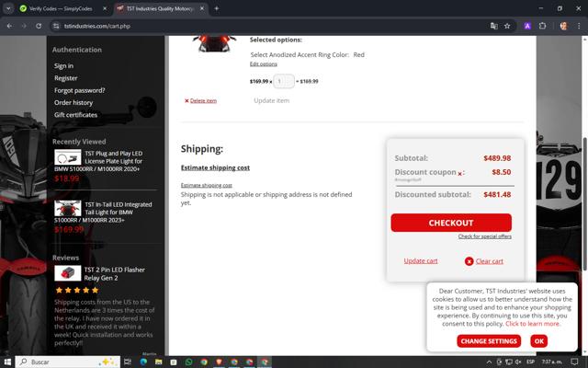Open TST Plug and Play LED License Plate Light
The width and height of the screenshot is (588, 368).
(x=98, y=161)
